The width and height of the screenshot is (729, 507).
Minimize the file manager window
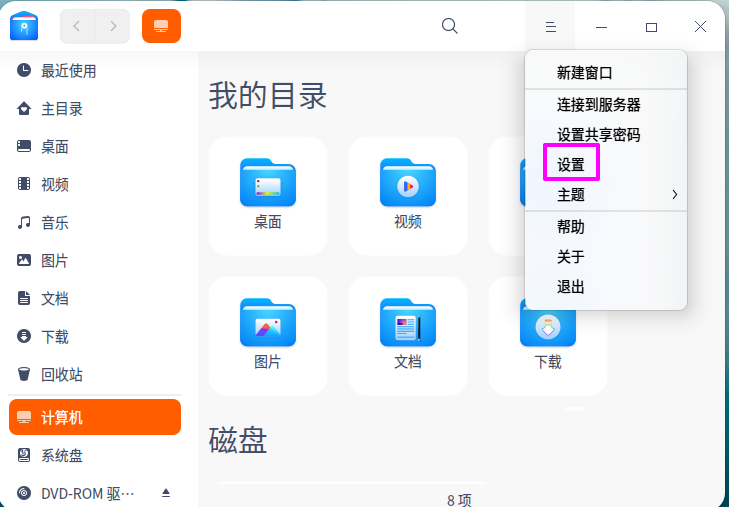pyautogui.click(x=601, y=27)
